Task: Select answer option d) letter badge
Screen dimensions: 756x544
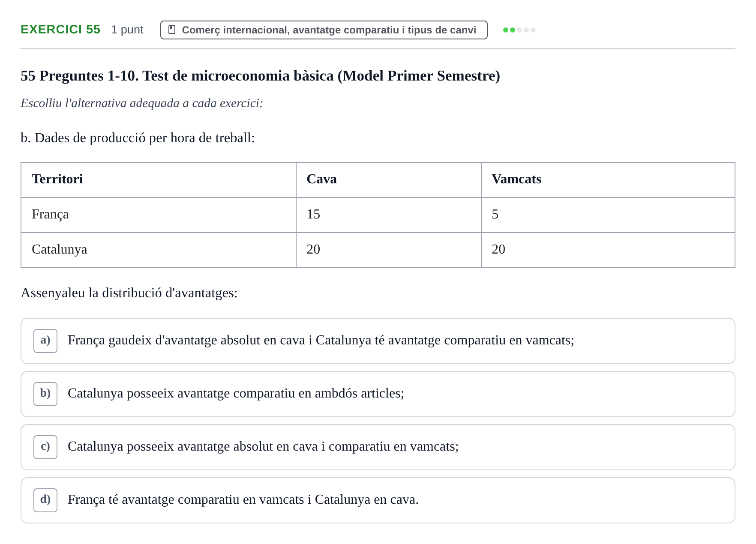Action: 45,500
